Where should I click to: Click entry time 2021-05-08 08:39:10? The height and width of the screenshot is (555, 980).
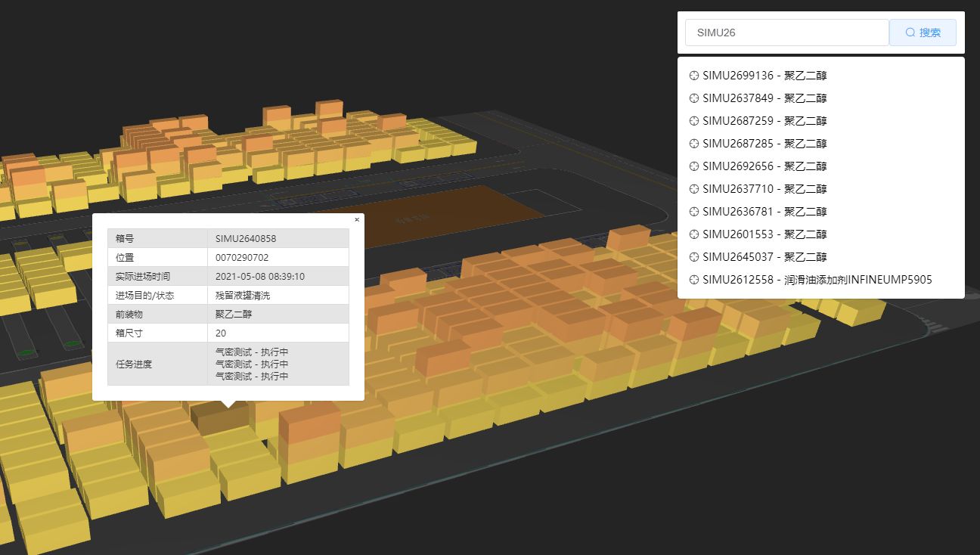[x=260, y=276]
